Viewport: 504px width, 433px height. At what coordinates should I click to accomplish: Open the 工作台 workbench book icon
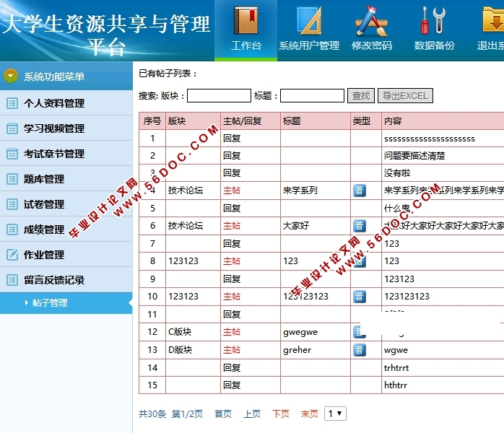click(x=246, y=20)
